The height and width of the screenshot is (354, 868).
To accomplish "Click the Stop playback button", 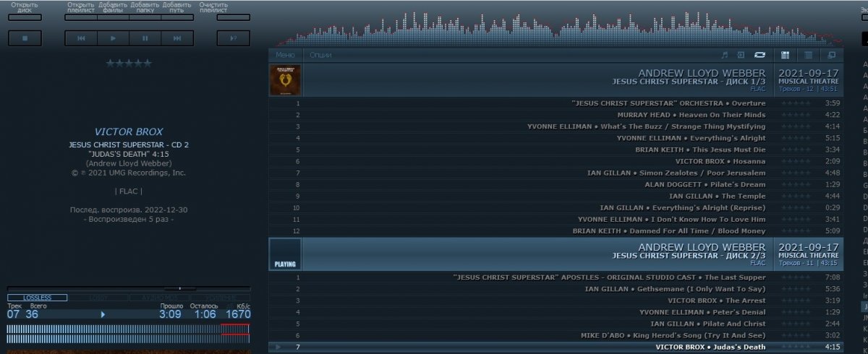I will [25, 38].
